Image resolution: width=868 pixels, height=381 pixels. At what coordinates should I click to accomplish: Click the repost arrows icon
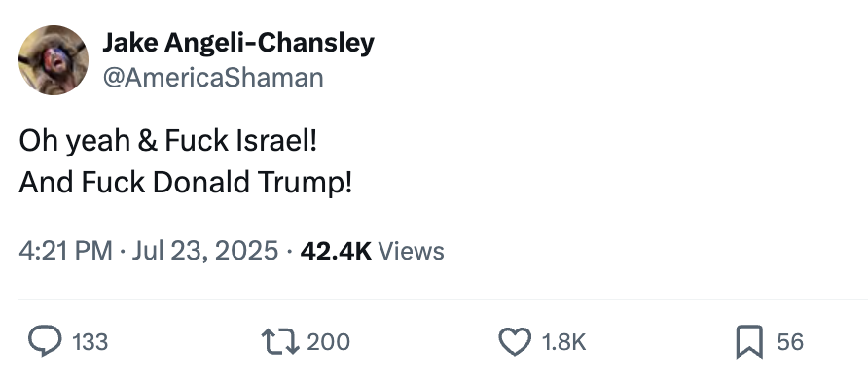[x=280, y=342]
